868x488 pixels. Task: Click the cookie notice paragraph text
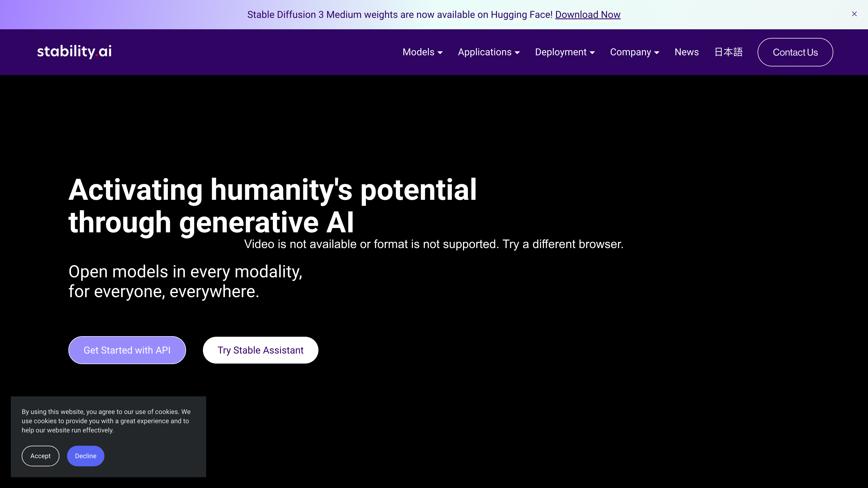106,421
